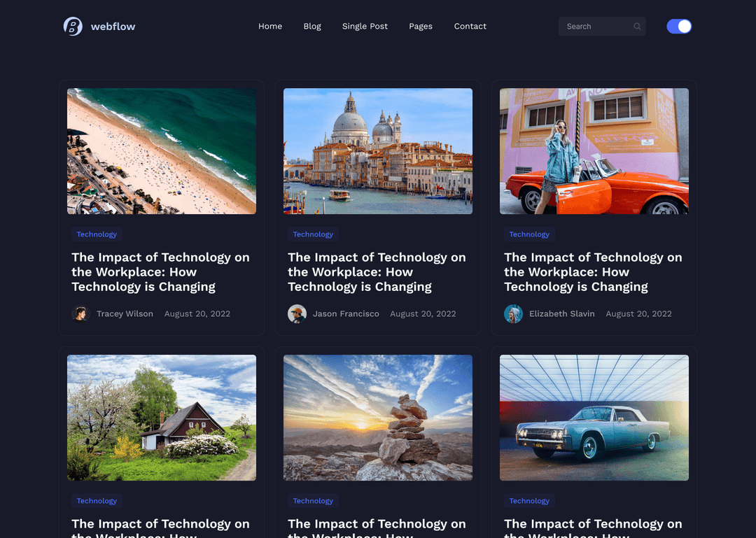This screenshot has height=538, width=756.
Task: Open the Venice canal photo post
Action: [x=378, y=151]
